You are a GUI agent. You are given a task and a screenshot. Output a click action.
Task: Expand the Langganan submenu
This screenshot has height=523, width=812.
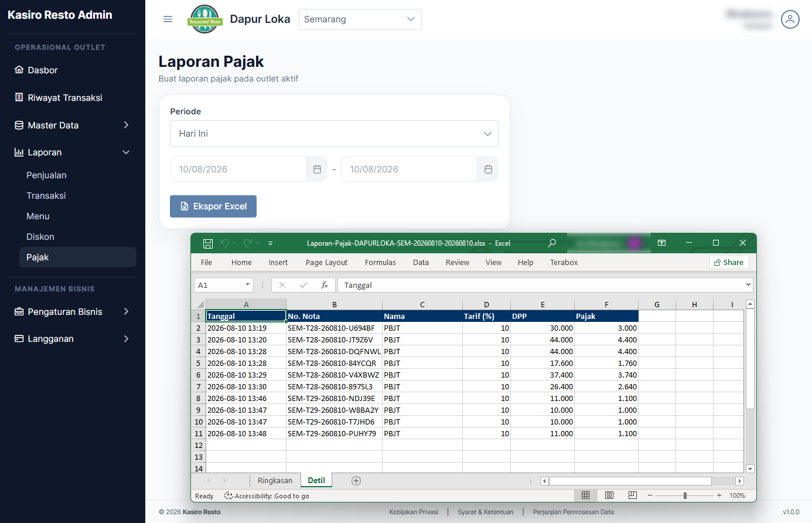[x=72, y=339]
